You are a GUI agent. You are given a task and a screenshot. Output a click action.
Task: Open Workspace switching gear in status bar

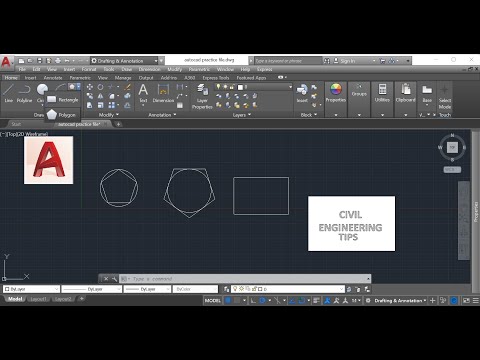click(x=368, y=300)
